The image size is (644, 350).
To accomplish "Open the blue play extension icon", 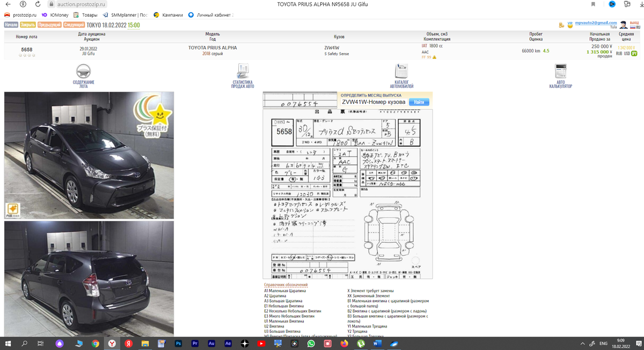I will (x=612, y=4).
